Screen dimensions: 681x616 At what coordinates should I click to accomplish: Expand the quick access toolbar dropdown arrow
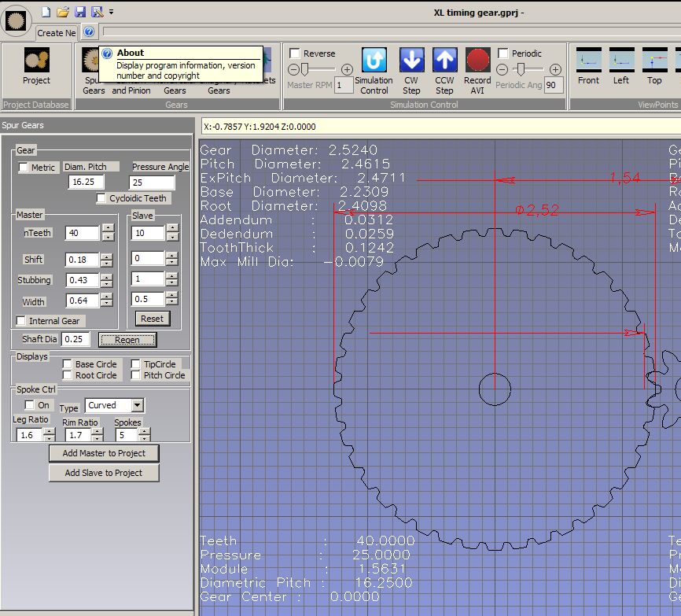click(x=112, y=12)
